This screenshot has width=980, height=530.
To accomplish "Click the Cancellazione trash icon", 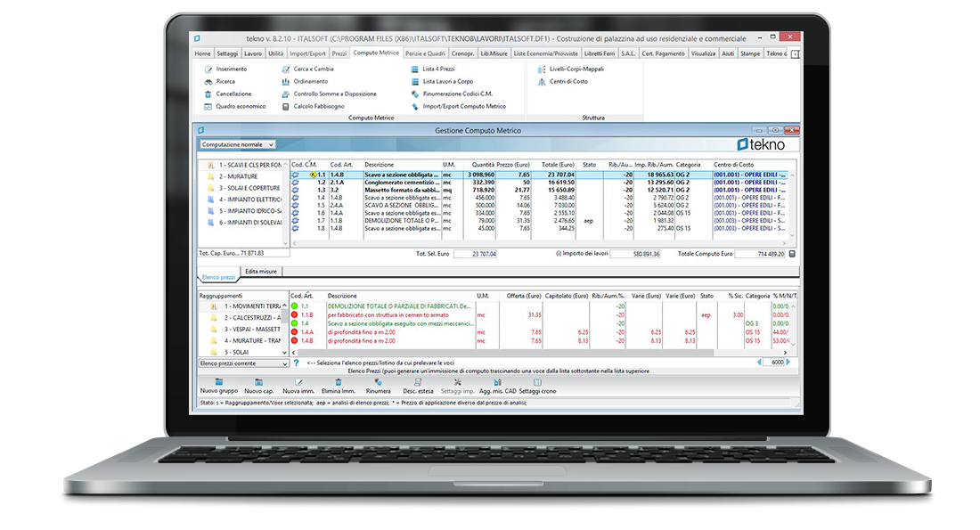I will click(208, 94).
